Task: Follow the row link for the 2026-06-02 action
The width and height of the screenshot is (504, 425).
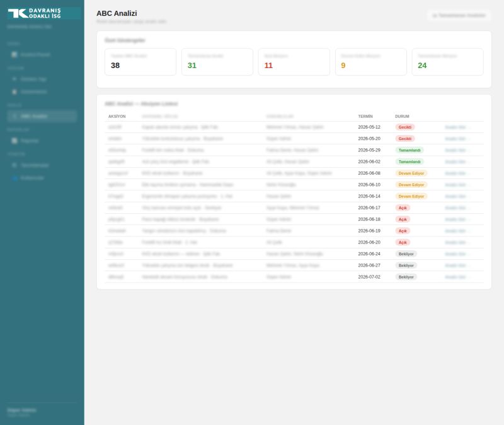Action: pos(457,162)
